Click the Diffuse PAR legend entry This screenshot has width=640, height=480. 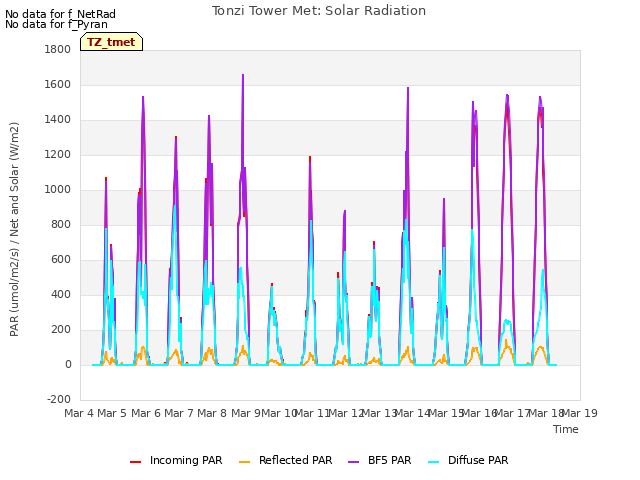point(468,460)
